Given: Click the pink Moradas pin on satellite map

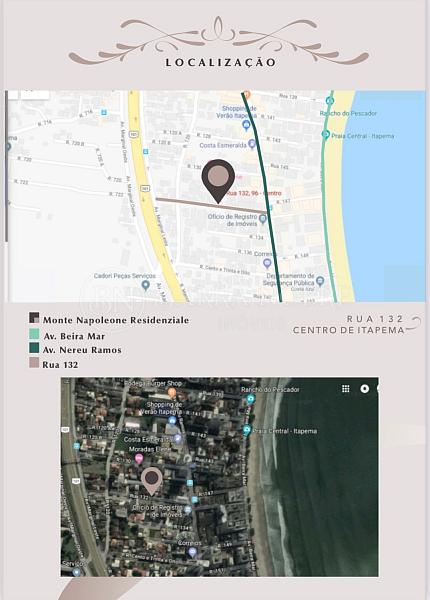Looking at the screenshot, I should [x=139, y=458].
